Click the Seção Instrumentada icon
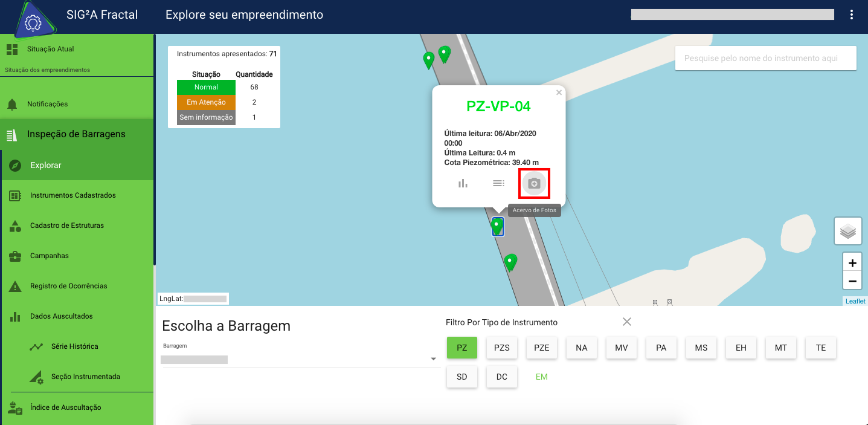868x425 pixels. click(37, 377)
